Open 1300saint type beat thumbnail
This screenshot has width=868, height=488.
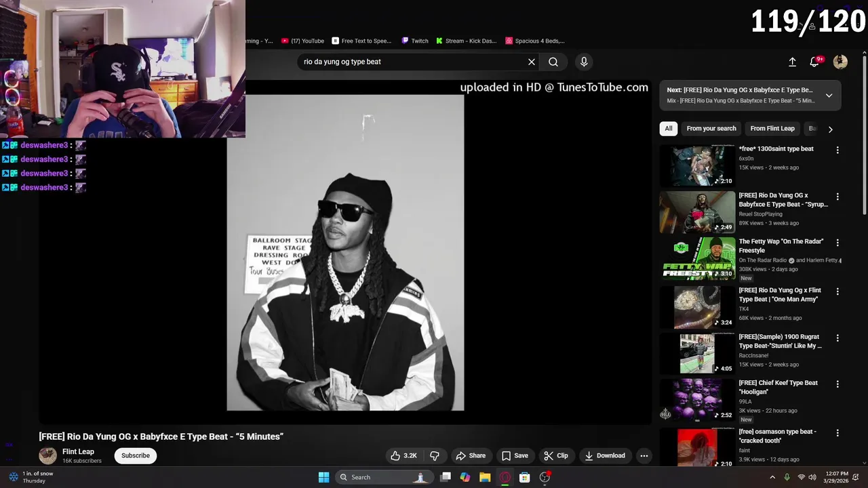[697, 165]
